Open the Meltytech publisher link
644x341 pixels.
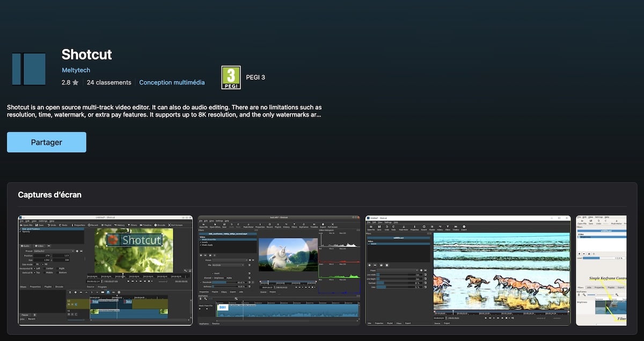coord(76,70)
